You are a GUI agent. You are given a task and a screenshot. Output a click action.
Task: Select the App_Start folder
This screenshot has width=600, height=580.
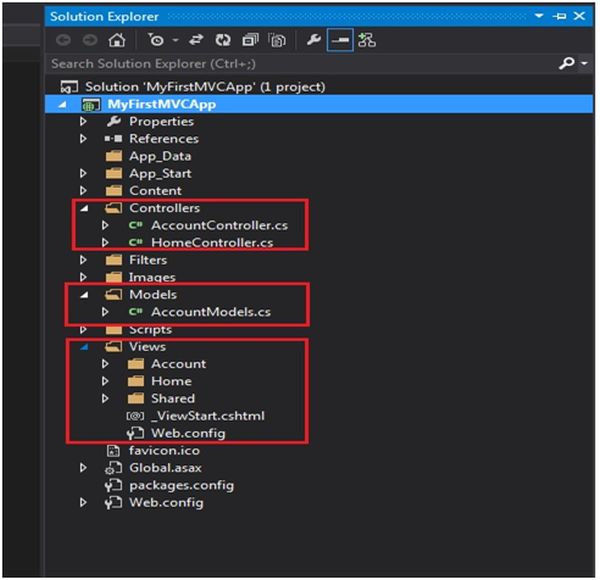160,174
